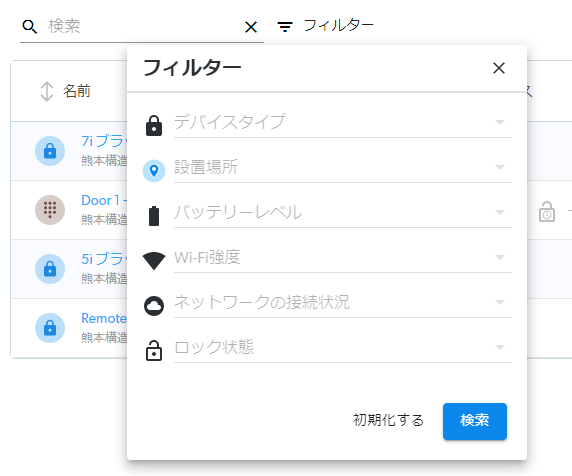The height and width of the screenshot is (476, 572).
Task: Close the フィルター dialog
Action: pos(499,68)
